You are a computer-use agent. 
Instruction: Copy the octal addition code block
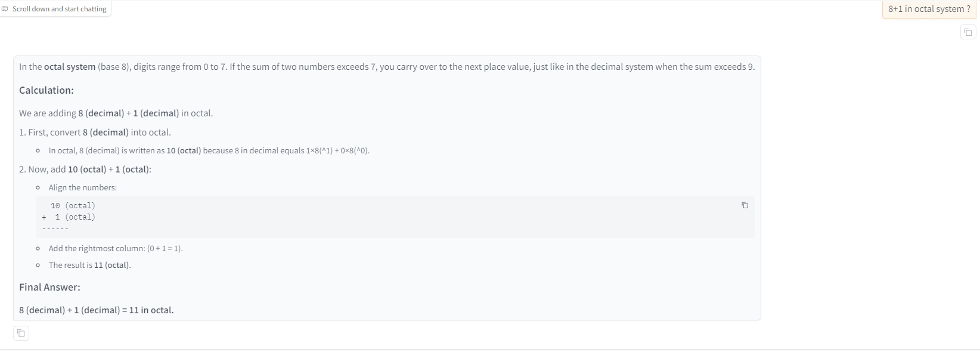coord(745,205)
